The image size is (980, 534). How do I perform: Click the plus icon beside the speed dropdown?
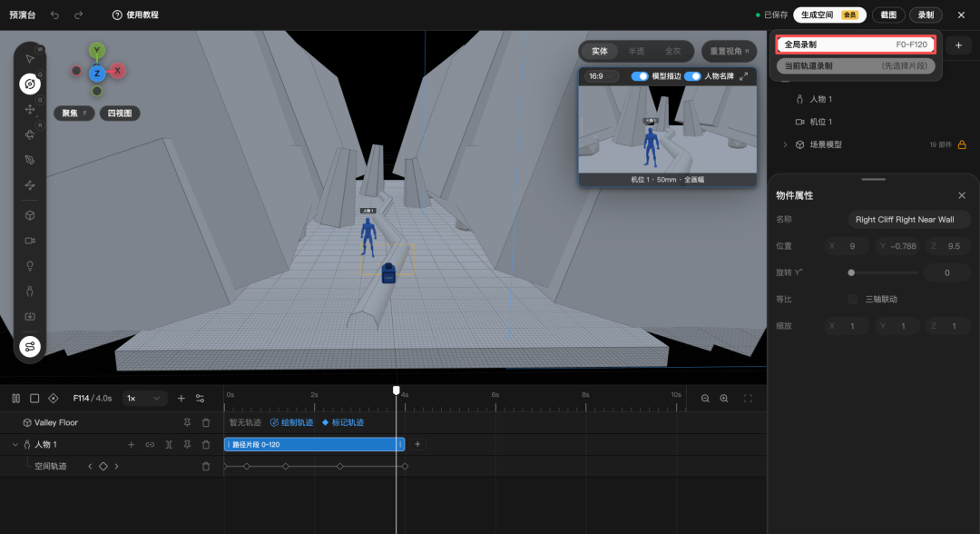click(181, 399)
